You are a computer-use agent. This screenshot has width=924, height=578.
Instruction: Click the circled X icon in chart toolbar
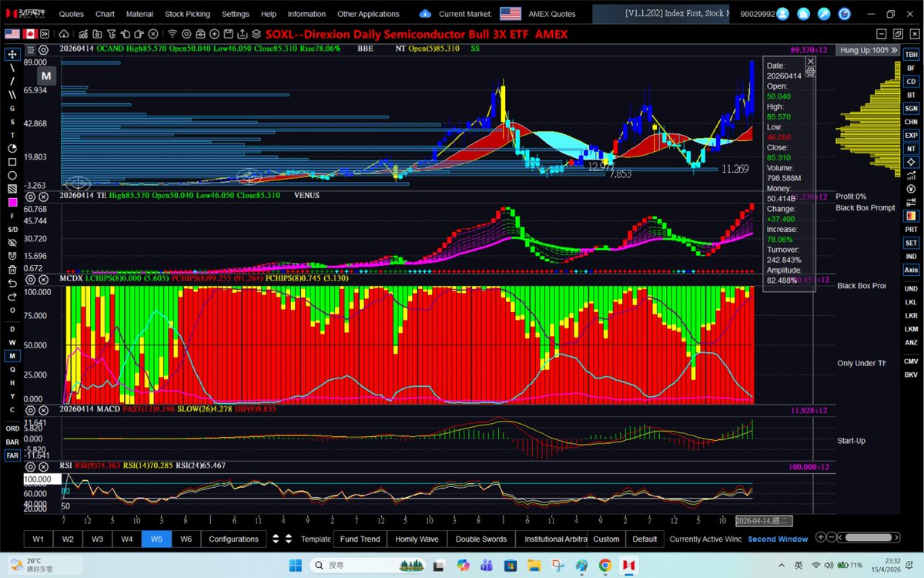tap(152, 34)
